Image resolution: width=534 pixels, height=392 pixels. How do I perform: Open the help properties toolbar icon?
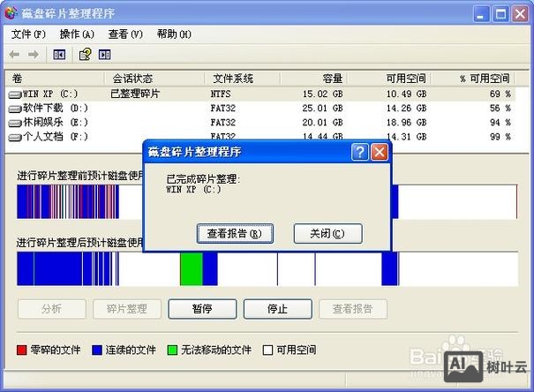coord(85,55)
